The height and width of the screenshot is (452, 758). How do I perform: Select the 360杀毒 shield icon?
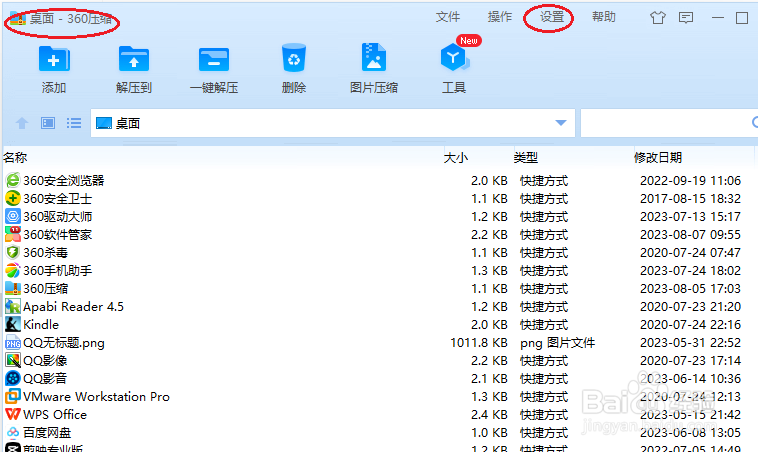coord(13,252)
